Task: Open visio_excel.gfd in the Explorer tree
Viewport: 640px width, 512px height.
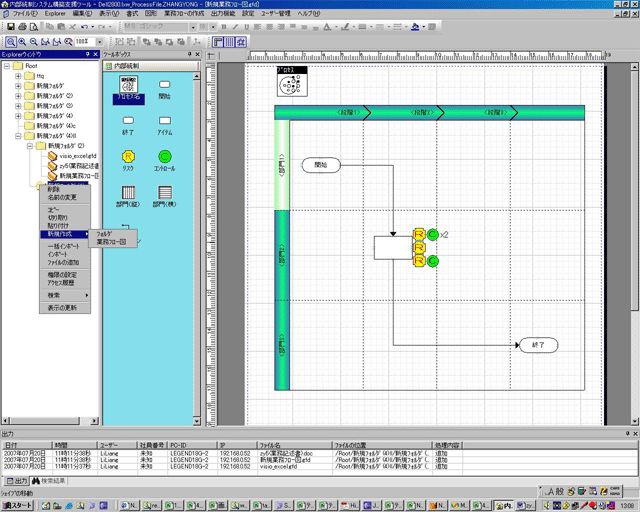Action: click(x=76, y=156)
